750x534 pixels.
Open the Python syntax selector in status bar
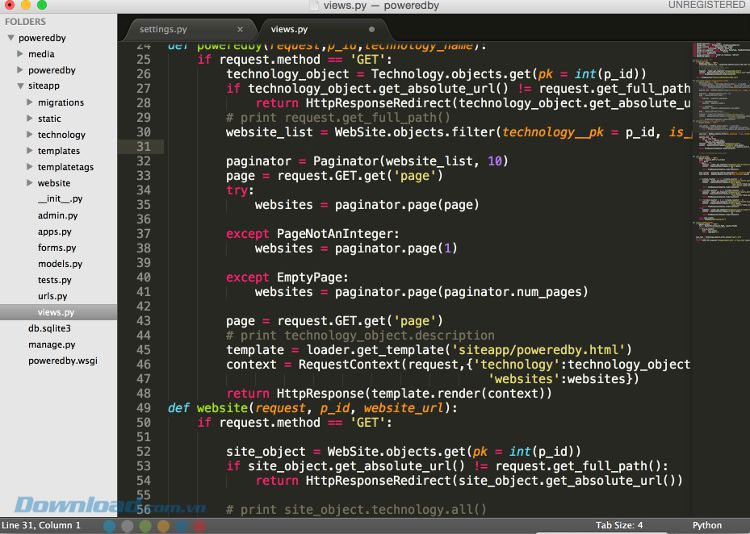(x=706, y=525)
